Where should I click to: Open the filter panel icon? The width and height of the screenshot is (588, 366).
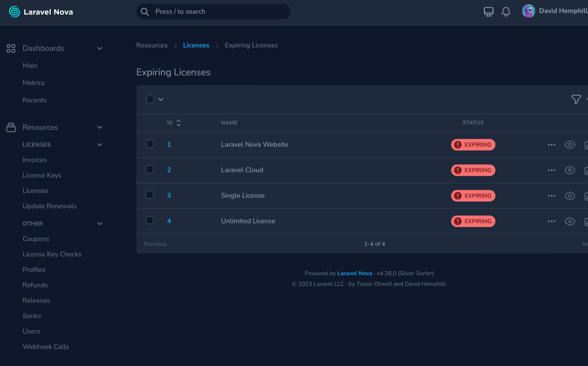pyautogui.click(x=576, y=99)
